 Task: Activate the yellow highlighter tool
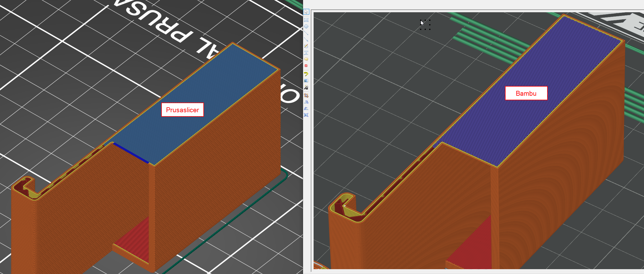(x=306, y=74)
